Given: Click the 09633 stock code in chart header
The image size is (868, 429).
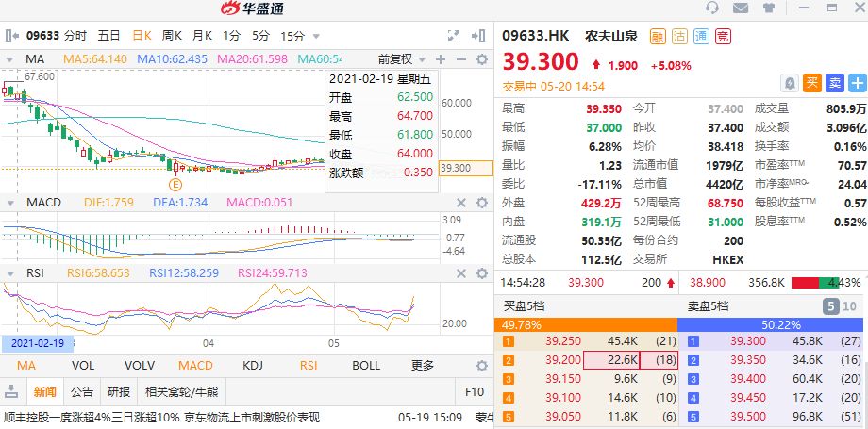Looking at the screenshot, I should point(42,36).
